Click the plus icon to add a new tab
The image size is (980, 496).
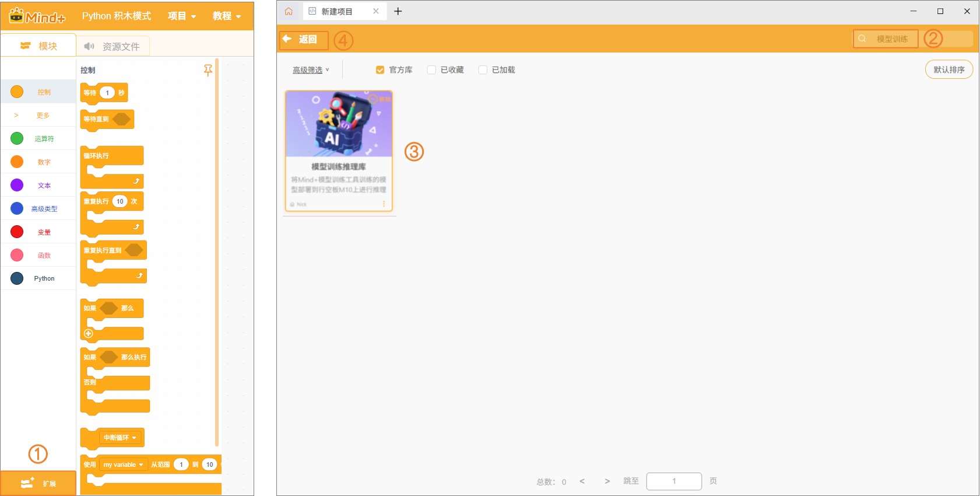[x=398, y=11]
